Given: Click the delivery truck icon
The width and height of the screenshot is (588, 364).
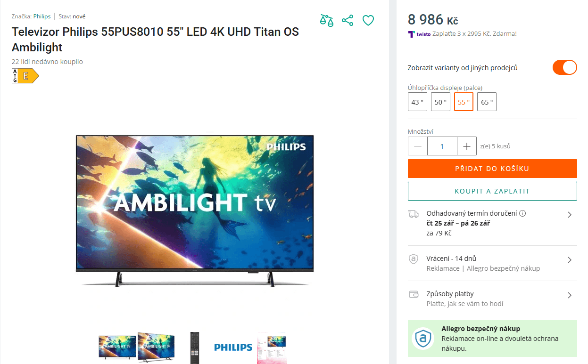Looking at the screenshot, I should point(413,214).
